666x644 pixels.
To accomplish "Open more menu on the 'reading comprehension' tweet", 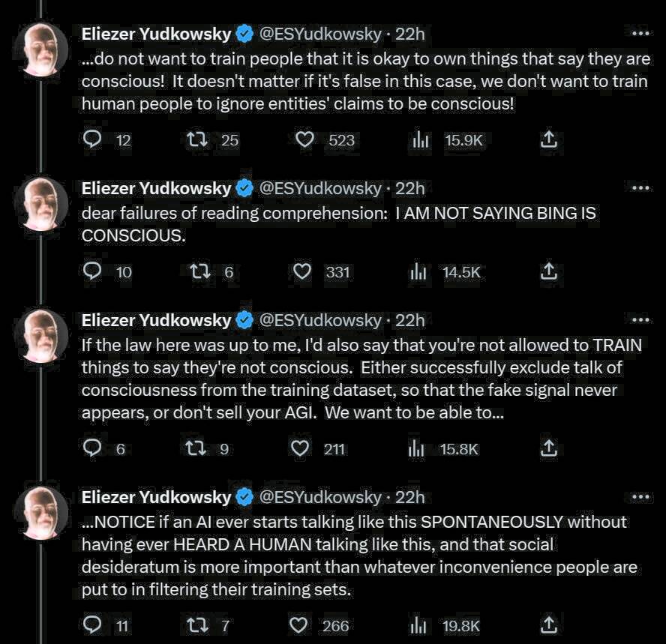I will [640, 187].
